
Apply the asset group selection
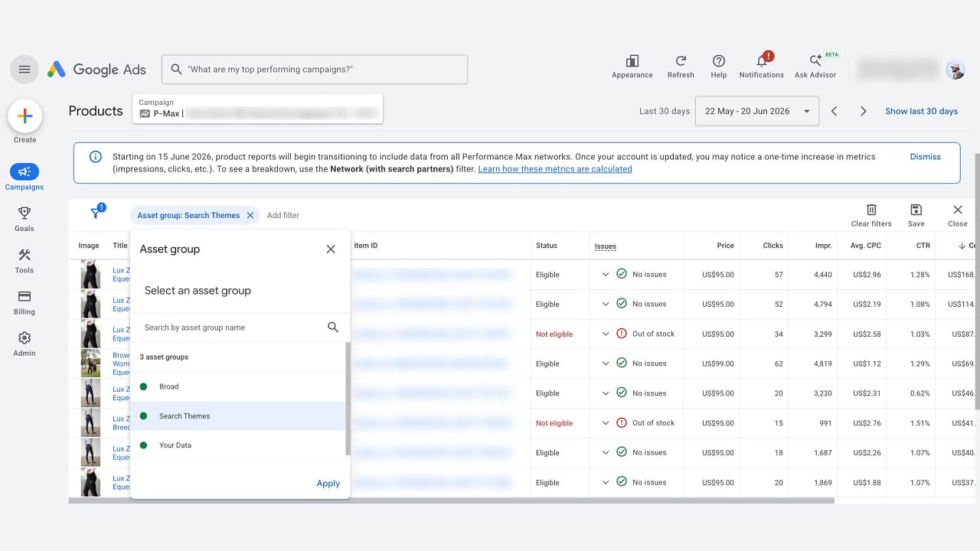pyautogui.click(x=328, y=484)
